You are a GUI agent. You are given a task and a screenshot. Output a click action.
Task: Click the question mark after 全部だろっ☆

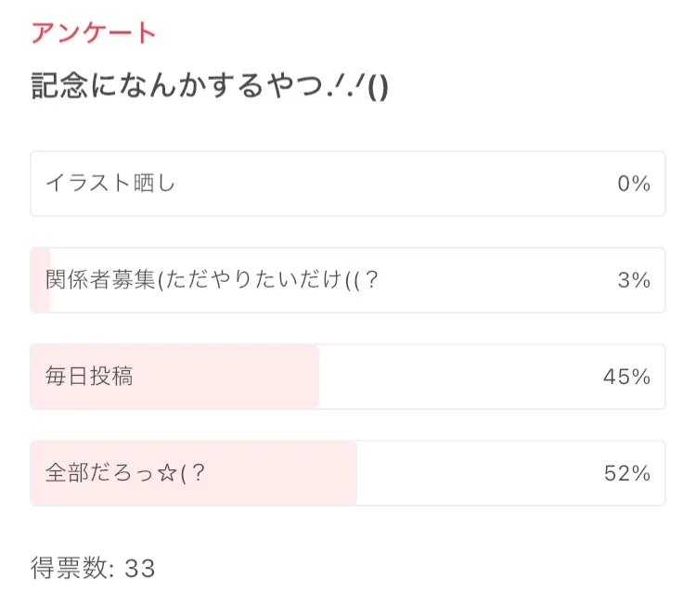[198, 473]
